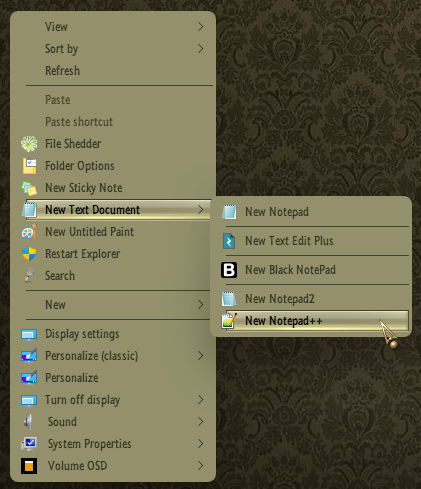421x489 pixels.
Task: Expand the System Properties submenu arrow
Action: pos(200,444)
